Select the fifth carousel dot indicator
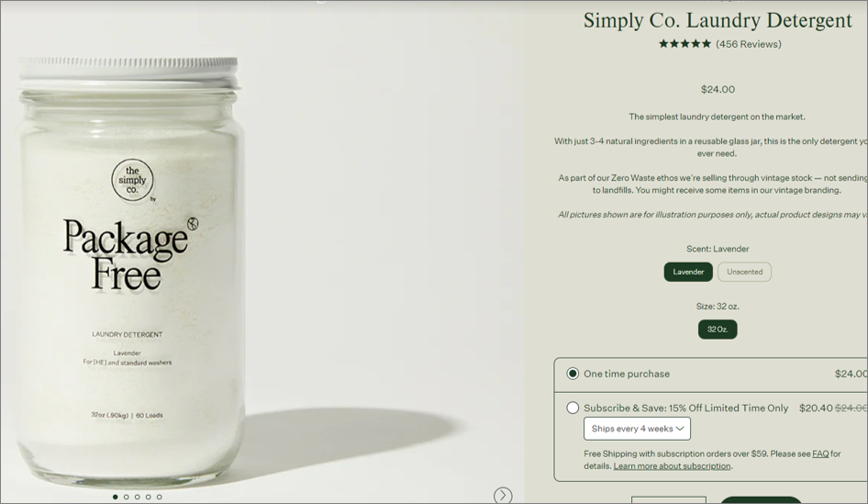The image size is (868, 504). tap(160, 497)
